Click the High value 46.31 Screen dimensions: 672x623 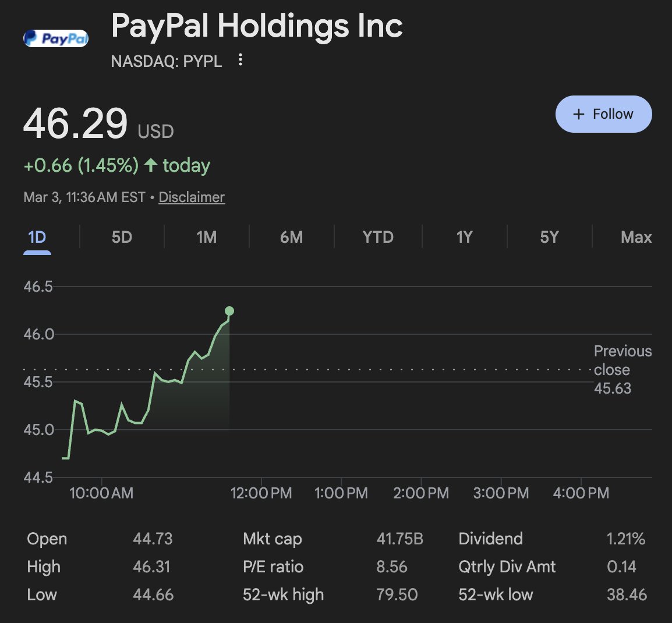[x=151, y=567]
